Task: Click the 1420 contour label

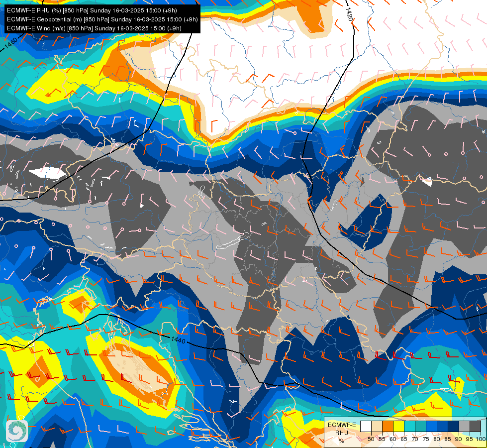Action: [x=349, y=14]
